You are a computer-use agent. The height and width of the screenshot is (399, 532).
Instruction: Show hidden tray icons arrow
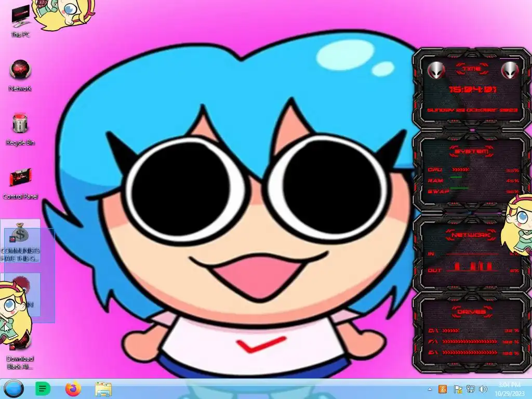(430, 389)
